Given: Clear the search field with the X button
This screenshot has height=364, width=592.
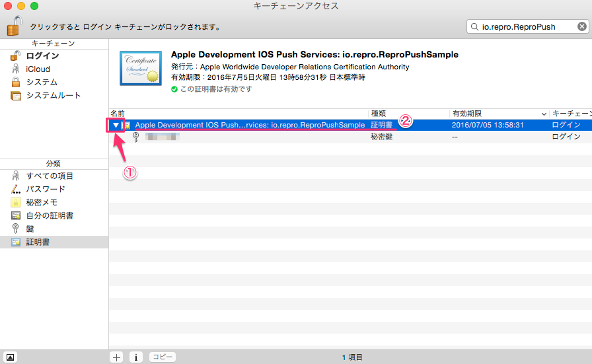Looking at the screenshot, I should click(582, 26).
